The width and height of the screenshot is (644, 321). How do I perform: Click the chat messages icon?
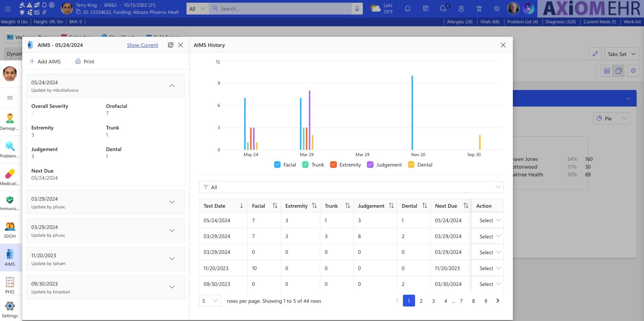(x=443, y=9)
